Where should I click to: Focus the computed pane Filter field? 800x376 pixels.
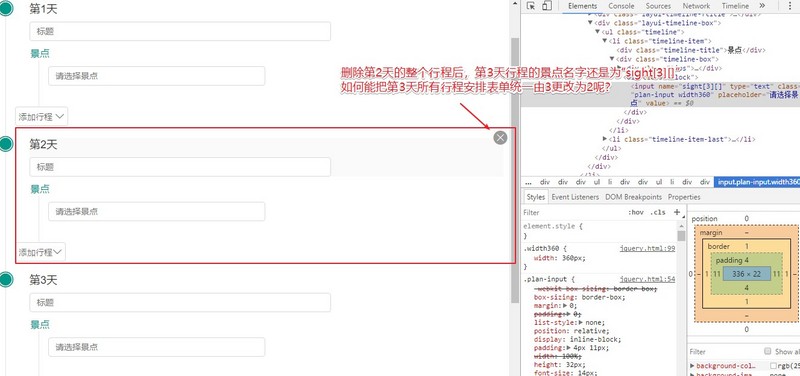pos(724,352)
